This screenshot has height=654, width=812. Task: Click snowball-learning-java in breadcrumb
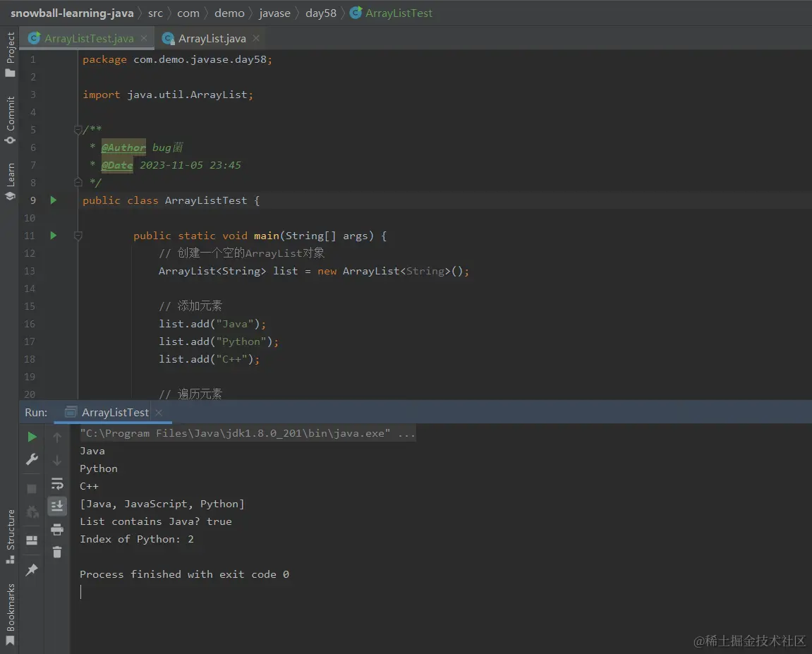pyautogui.click(x=72, y=13)
